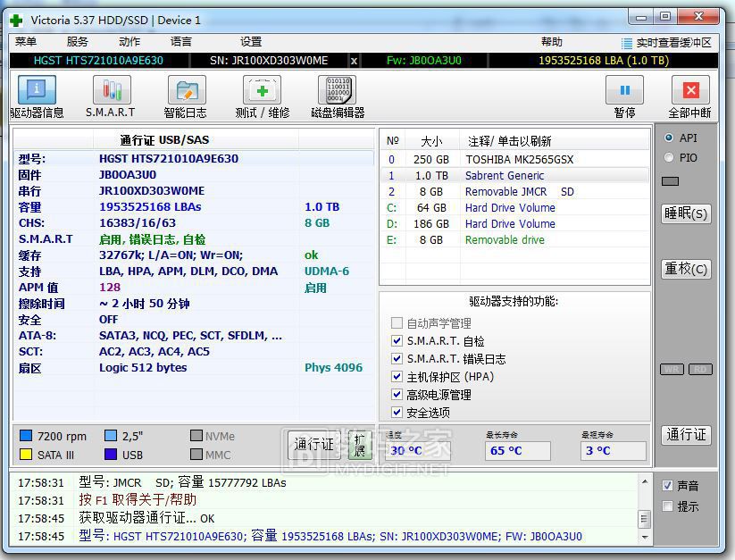Toggle the S.M.A.R.T. 错误日志 checkbox

(x=397, y=358)
